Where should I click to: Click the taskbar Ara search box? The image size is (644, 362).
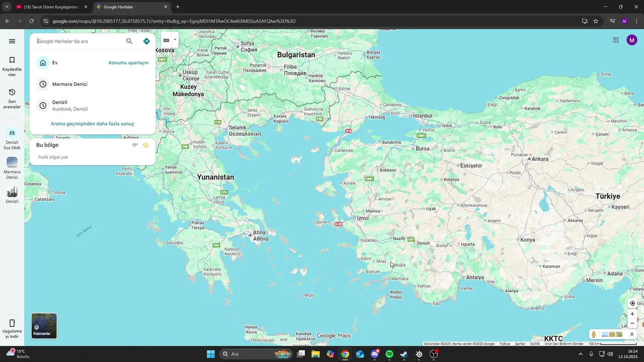click(x=257, y=354)
